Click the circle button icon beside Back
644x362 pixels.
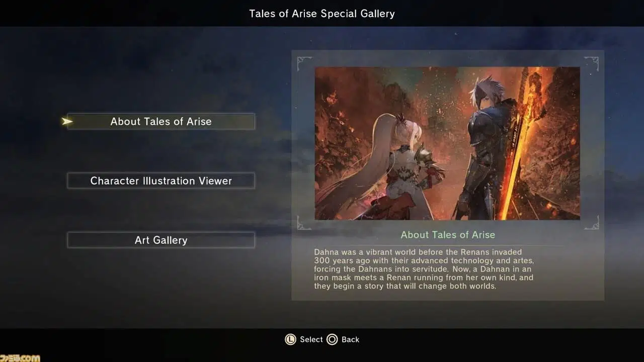point(332,339)
